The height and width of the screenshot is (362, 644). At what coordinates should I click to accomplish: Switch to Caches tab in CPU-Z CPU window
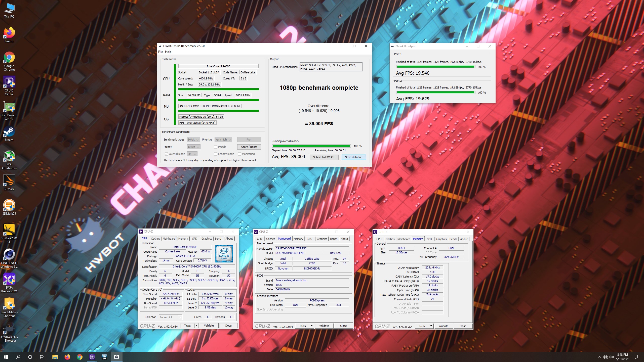(x=155, y=239)
